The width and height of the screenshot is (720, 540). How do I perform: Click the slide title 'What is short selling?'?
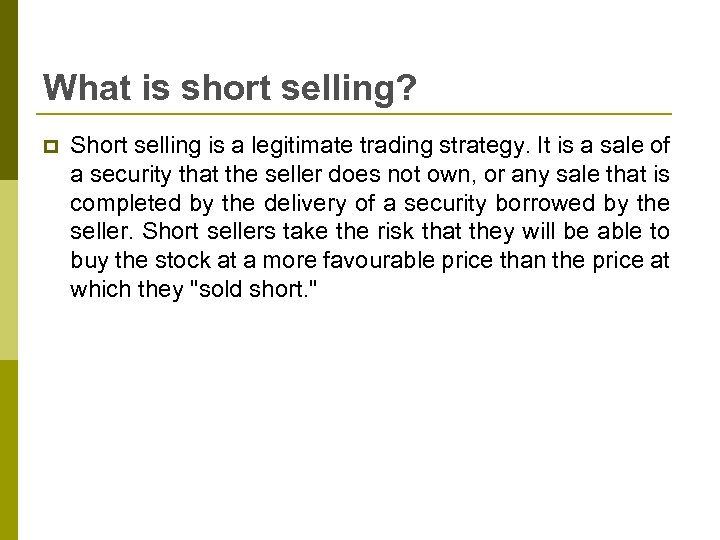[x=230, y=88]
